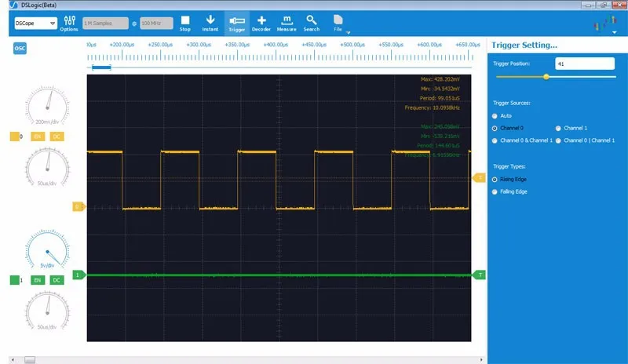Click the yellow trigger level marker at right edge
The height and width of the screenshot is (364, 628).
click(x=480, y=177)
